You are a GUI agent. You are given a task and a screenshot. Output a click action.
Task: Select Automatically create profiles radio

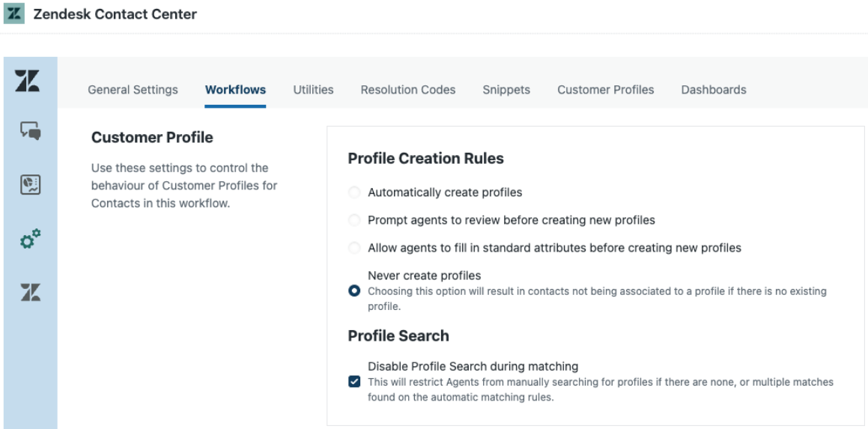tap(354, 192)
